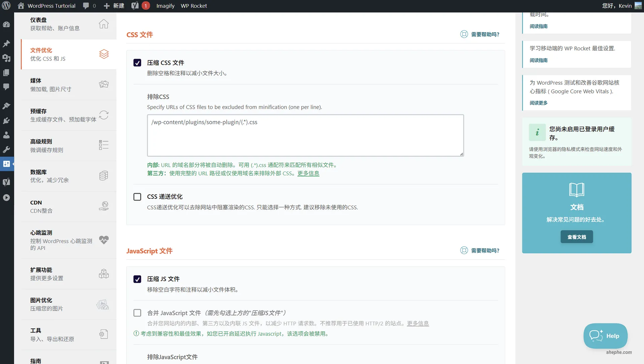This screenshot has height=364, width=644.
Task: Click the Help chat bubble at bottom right
Action: point(605,336)
